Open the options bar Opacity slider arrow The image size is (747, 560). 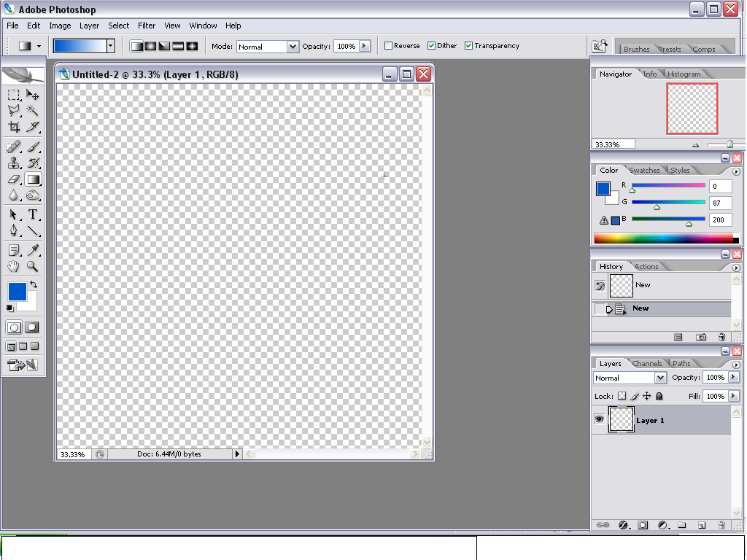coord(365,46)
